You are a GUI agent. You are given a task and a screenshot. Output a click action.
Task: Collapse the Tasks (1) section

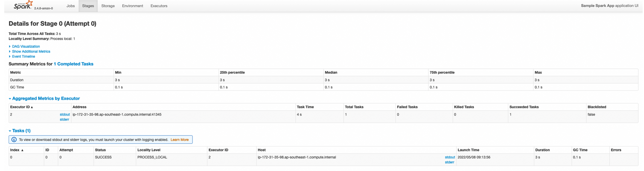(21, 131)
